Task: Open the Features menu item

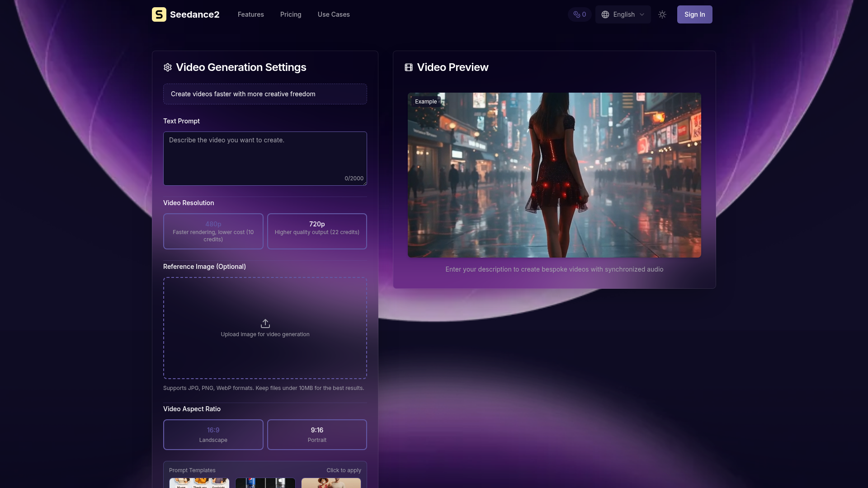Action: point(250,14)
